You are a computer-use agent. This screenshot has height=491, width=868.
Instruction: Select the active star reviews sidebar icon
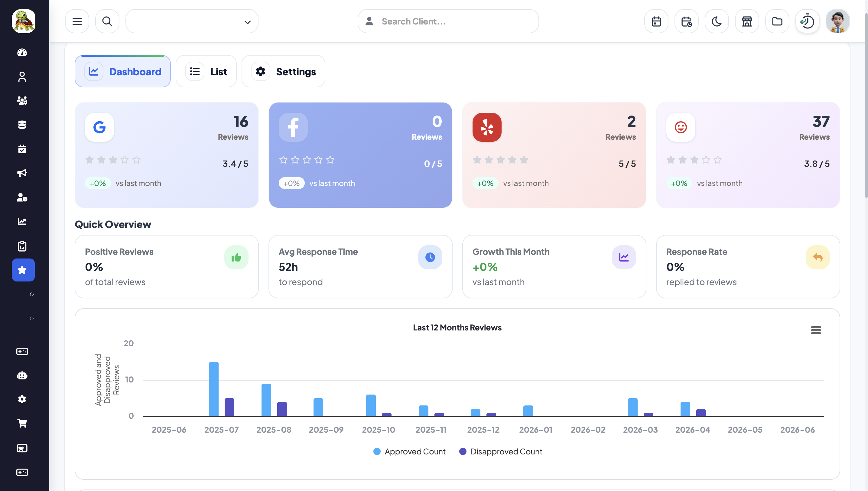[x=23, y=270]
